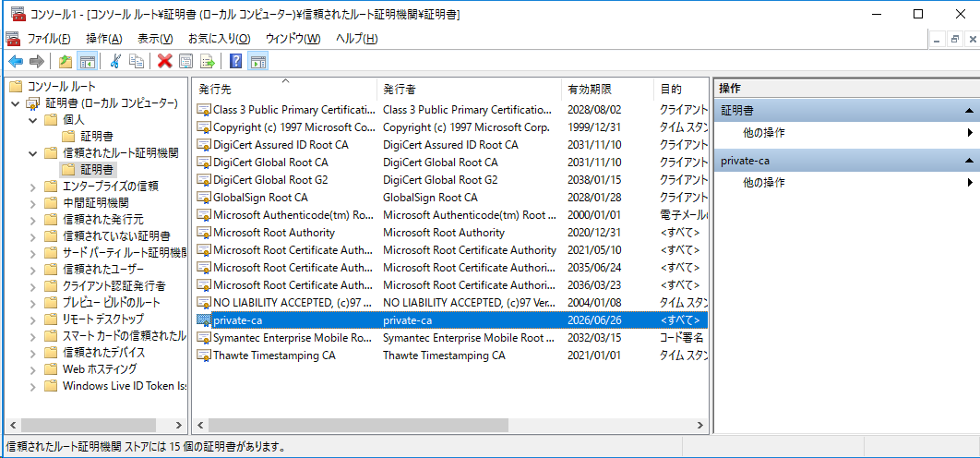Open the ヘルプ(H) menu
Viewport: 980px width, 458px height.
coord(356,39)
